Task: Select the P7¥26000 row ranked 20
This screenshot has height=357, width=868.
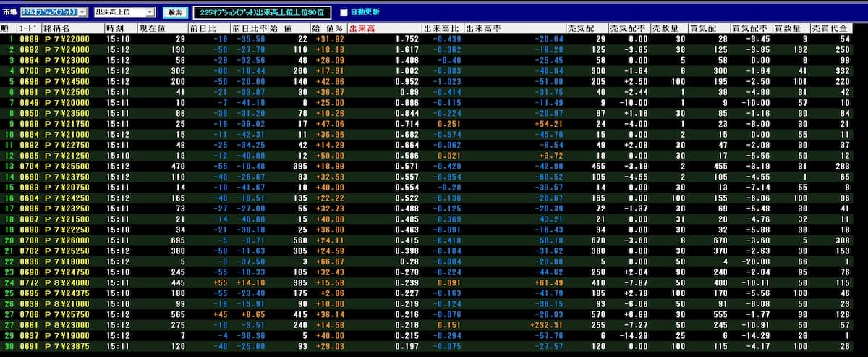Action: [x=69, y=240]
